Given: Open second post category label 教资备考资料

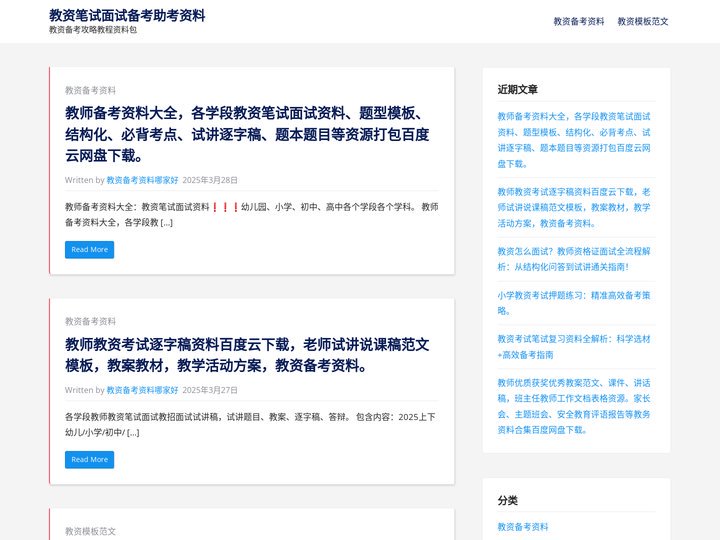Looking at the screenshot, I should click(x=90, y=321).
